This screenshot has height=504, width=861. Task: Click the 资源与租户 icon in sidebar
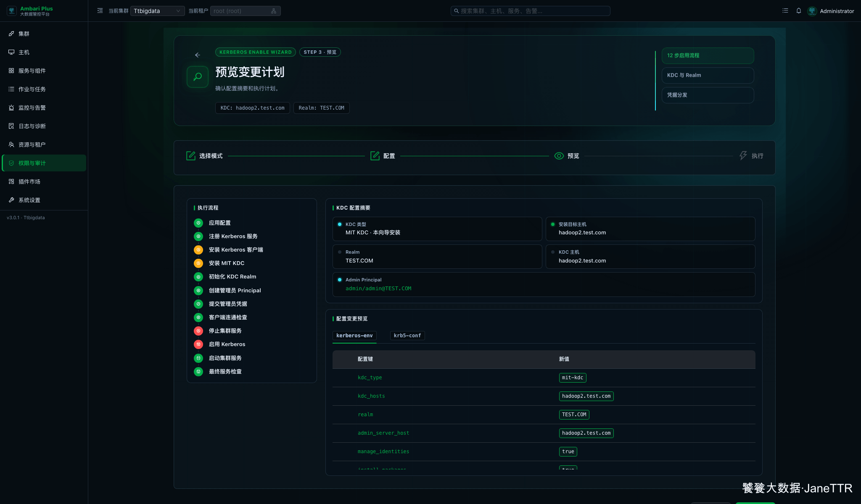[x=11, y=144]
